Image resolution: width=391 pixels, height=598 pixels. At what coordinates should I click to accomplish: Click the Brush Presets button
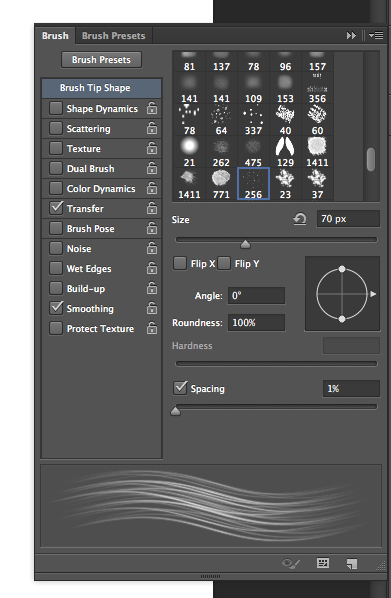[101, 60]
